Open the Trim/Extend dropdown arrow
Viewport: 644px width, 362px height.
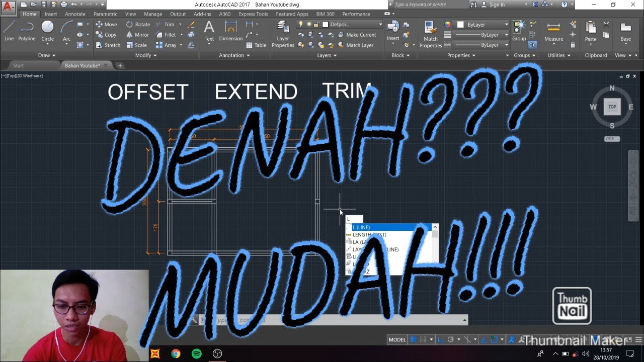tap(180, 24)
